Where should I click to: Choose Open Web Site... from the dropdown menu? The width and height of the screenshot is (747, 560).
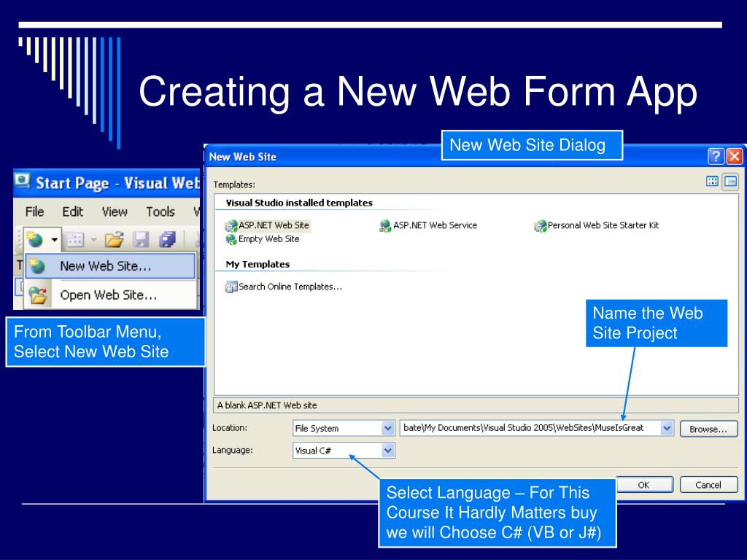[x=110, y=295]
